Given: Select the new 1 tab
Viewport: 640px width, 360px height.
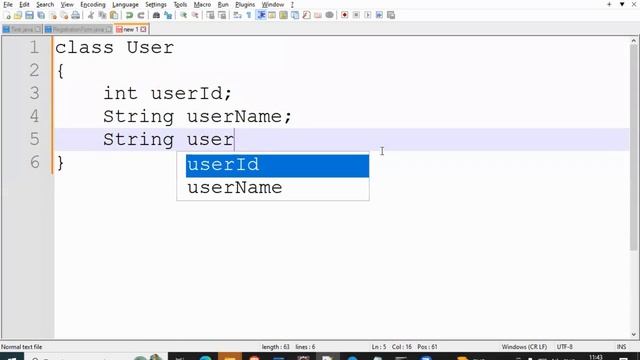Looking at the screenshot, I should point(131,29).
